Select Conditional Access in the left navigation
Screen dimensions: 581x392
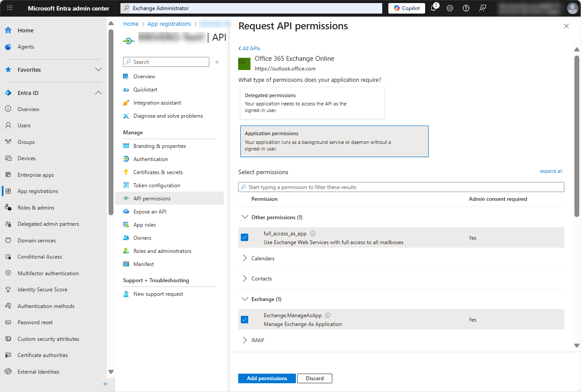(39, 256)
